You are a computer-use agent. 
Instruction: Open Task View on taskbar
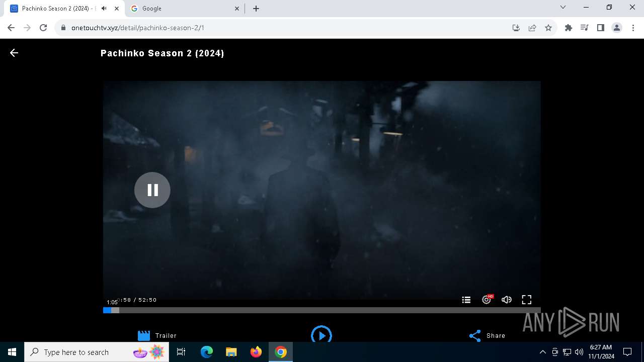tap(181, 352)
